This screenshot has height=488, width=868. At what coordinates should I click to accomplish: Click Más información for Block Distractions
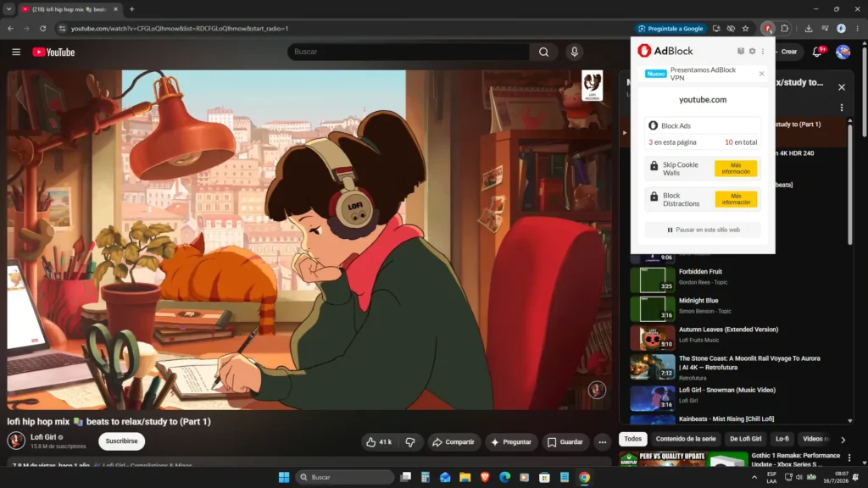click(736, 199)
